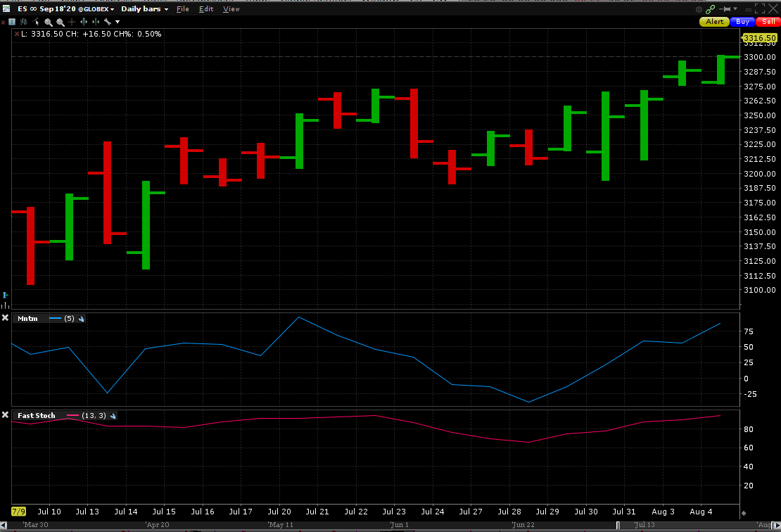Click the L: 3316.50 quote text
781x532 pixels.
(x=42, y=34)
